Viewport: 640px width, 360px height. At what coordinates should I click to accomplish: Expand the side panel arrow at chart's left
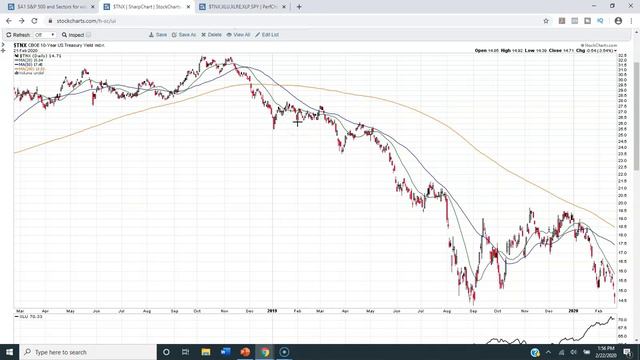(x=3, y=44)
